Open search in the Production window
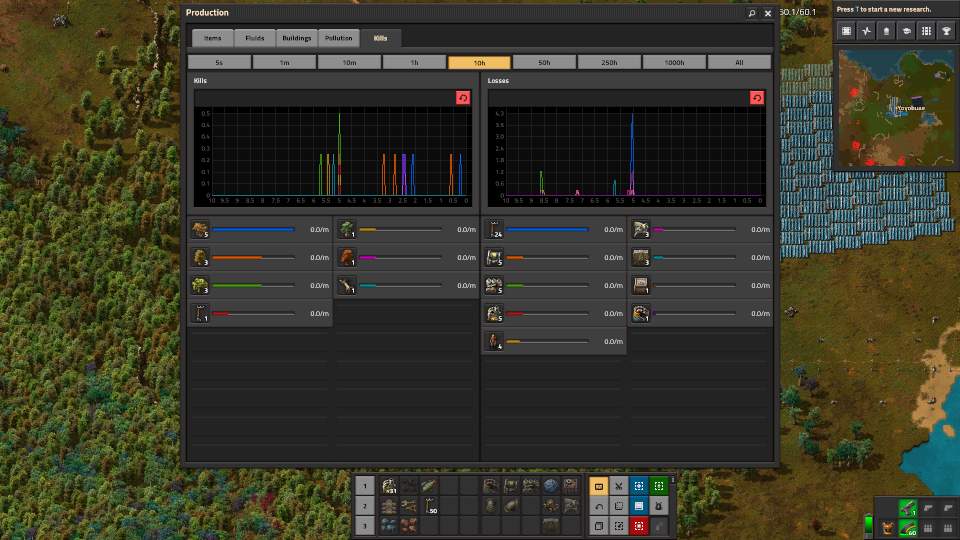 coord(752,13)
